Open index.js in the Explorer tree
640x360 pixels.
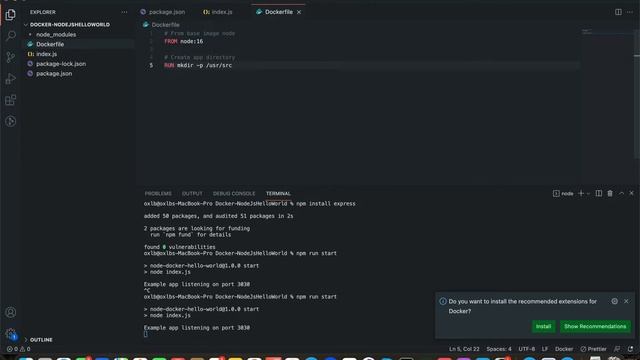pyautogui.click(x=46, y=54)
